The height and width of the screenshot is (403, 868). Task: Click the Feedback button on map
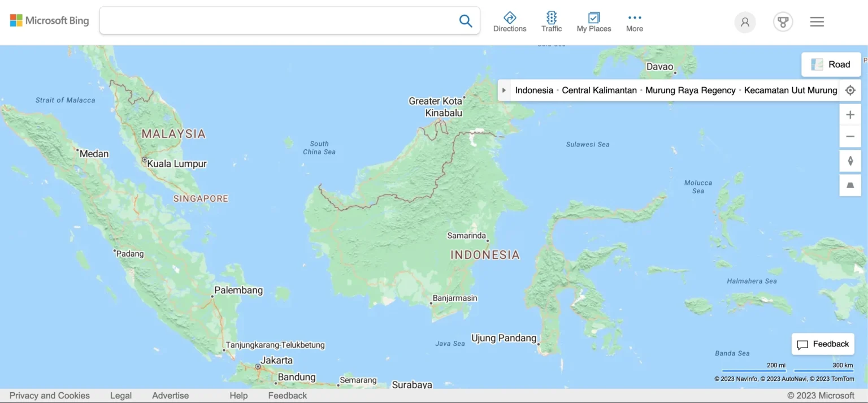(x=823, y=344)
